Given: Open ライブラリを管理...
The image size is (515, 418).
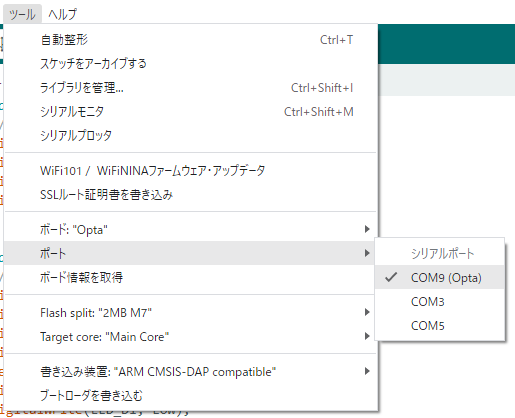Looking at the screenshot, I should pos(191,88).
